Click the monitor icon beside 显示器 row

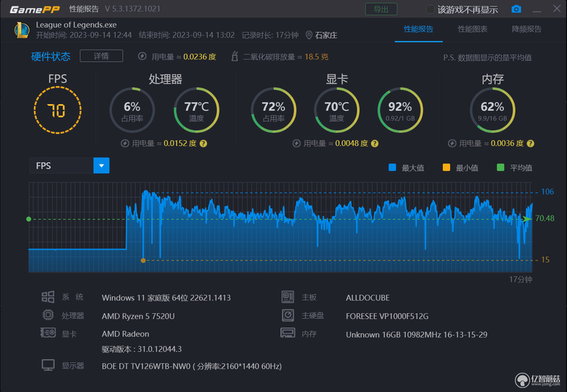[x=48, y=365]
